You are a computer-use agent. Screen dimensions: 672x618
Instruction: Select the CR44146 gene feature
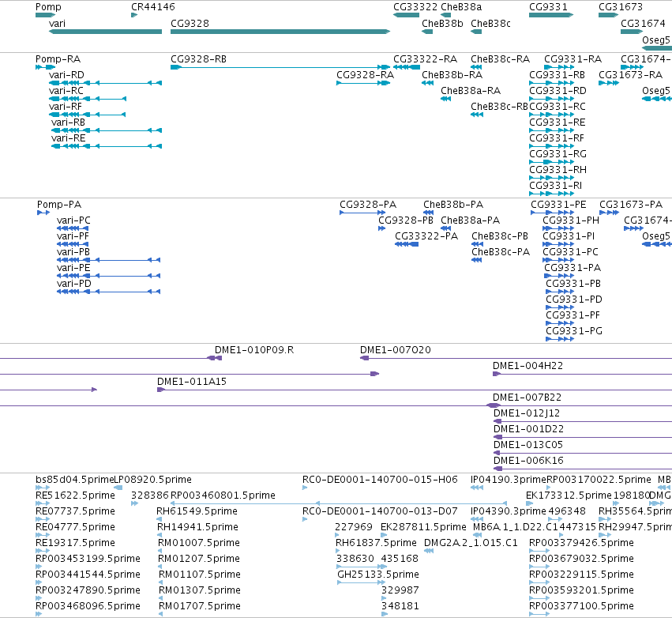click(x=134, y=15)
